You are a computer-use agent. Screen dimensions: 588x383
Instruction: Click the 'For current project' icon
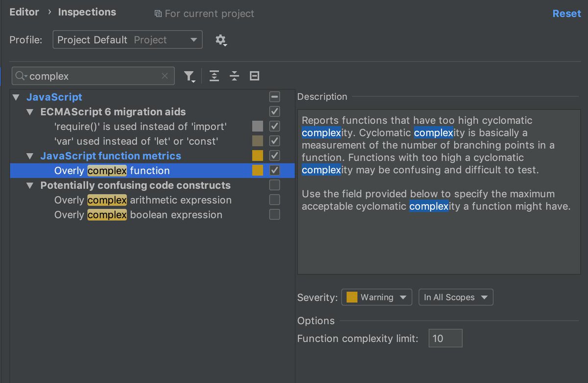pos(158,14)
